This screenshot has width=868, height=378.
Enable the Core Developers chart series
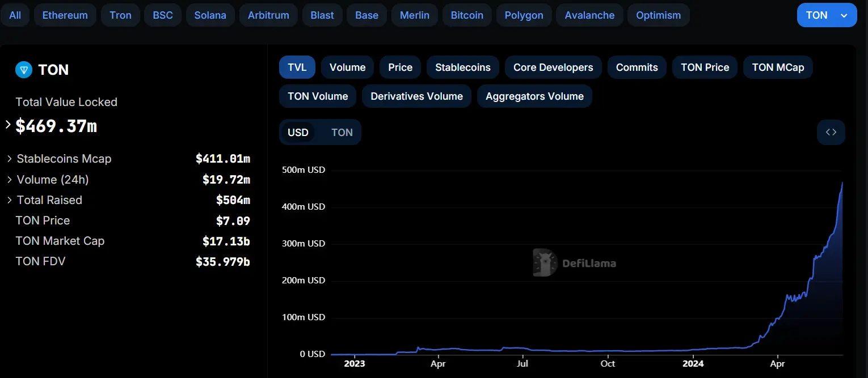coord(553,67)
